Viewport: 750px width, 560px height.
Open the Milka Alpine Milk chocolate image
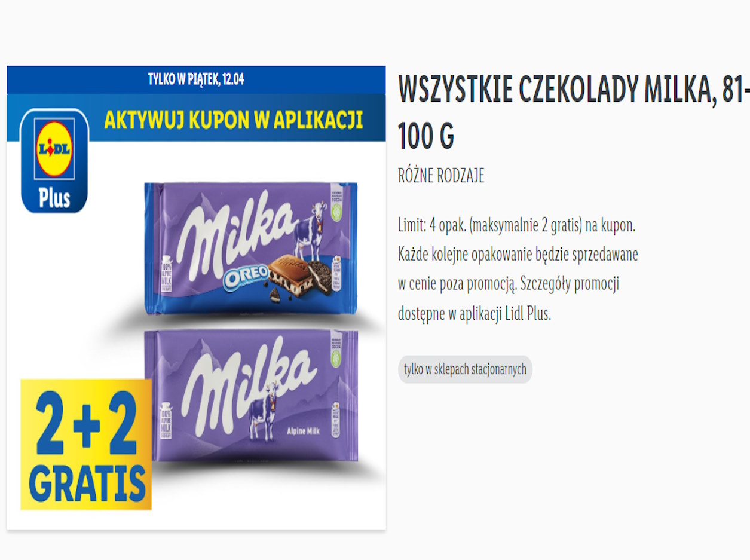click(251, 396)
